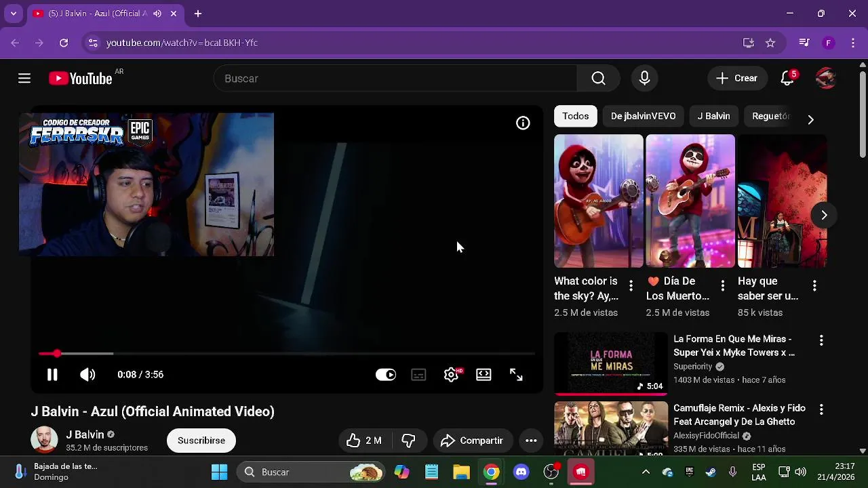Mute the video volume
The width and height of the screenshot is (868, 488).
pyautogui.click(x=87, y=374)
